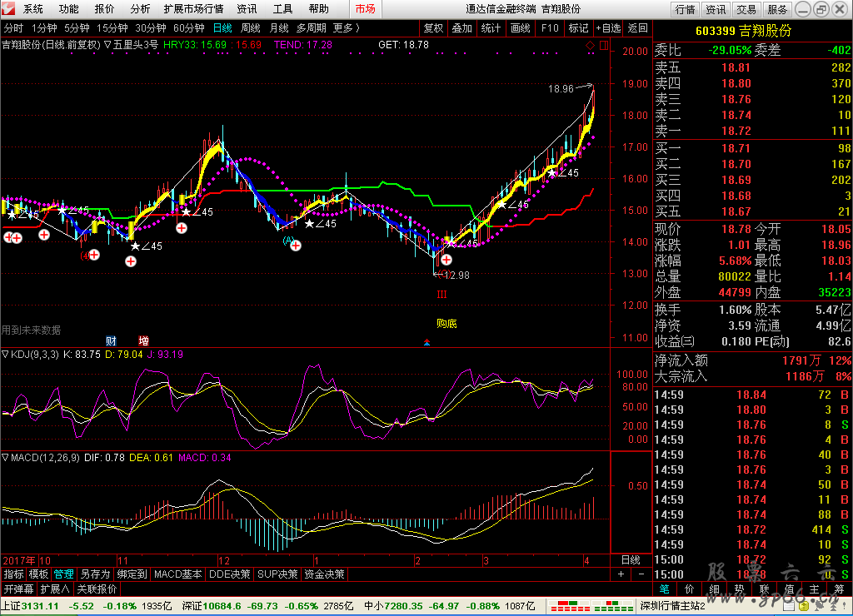Switch chart to 1分钟 period
The height and width of the screenshot is (616, 853).
45,28
